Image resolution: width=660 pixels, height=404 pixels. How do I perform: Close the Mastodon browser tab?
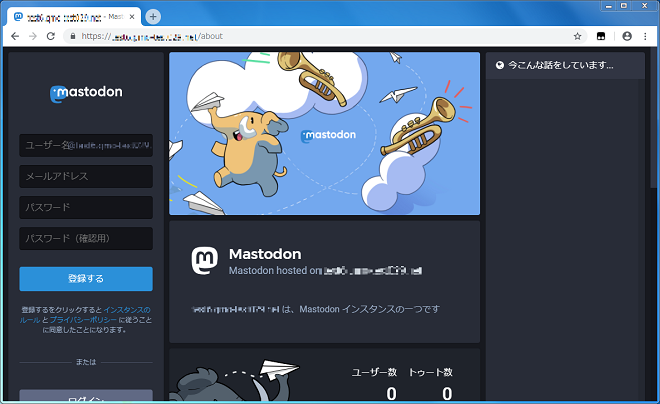(132, 17)
